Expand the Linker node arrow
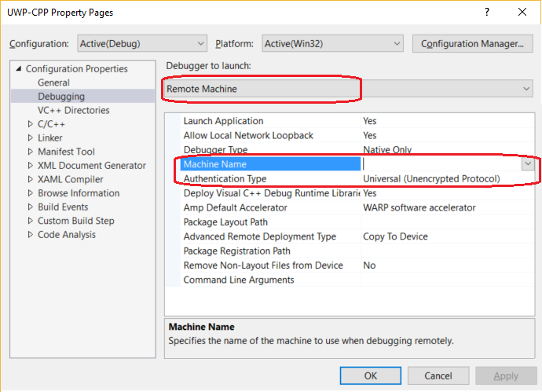The height and width of the screenshot is (392, 542). 30,138
